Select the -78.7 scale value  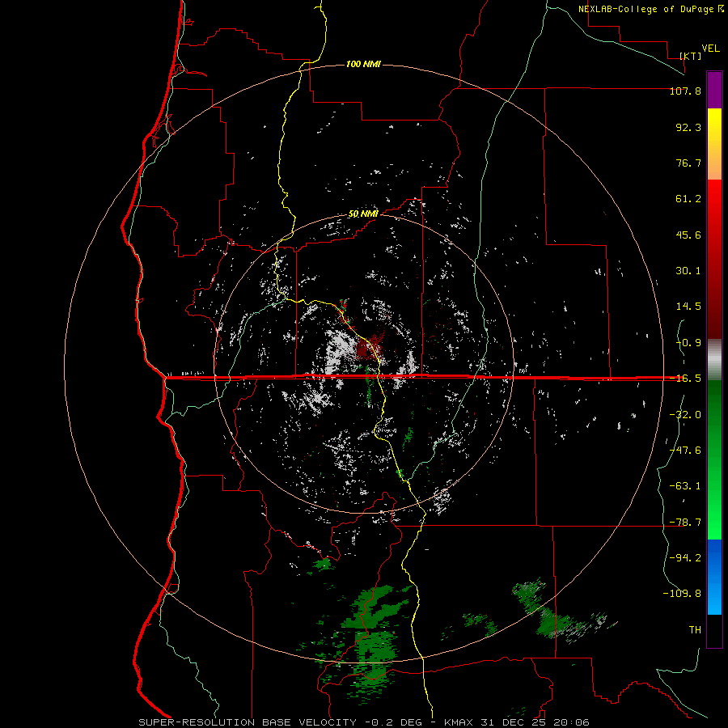click(685, 523)
